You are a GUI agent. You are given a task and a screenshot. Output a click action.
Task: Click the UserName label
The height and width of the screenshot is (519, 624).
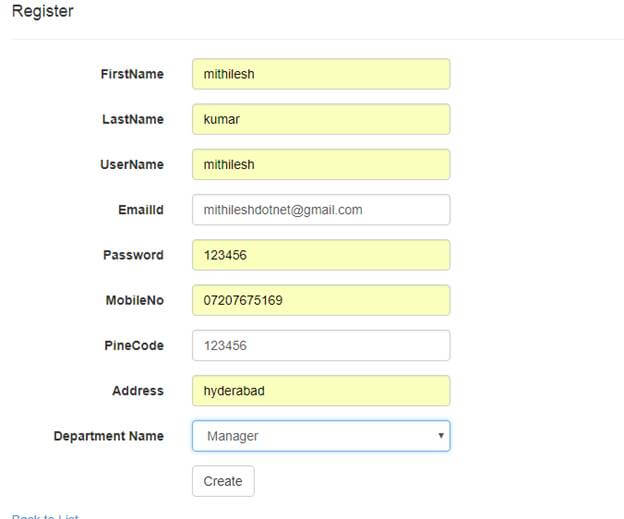[x=132, y=164]
